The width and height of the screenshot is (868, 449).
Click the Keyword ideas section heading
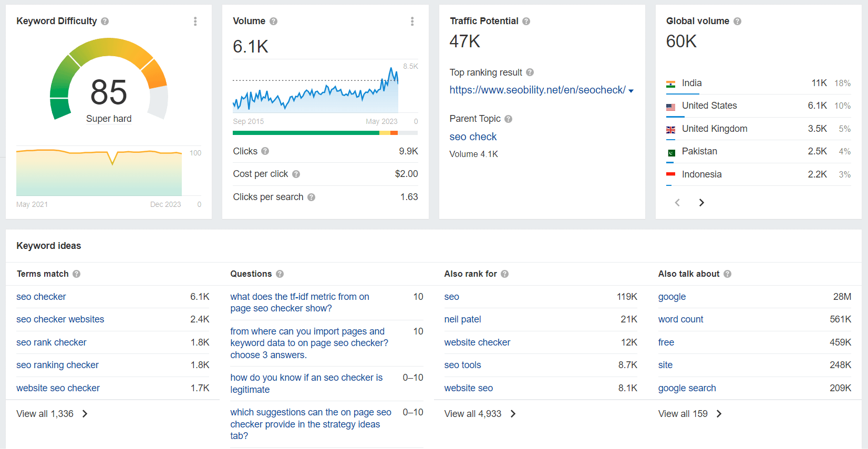(48, 246)
